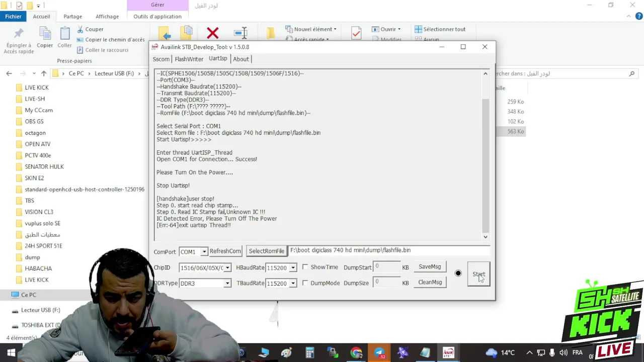Open the DDRType DDR3 dropdown

point(227,284)
